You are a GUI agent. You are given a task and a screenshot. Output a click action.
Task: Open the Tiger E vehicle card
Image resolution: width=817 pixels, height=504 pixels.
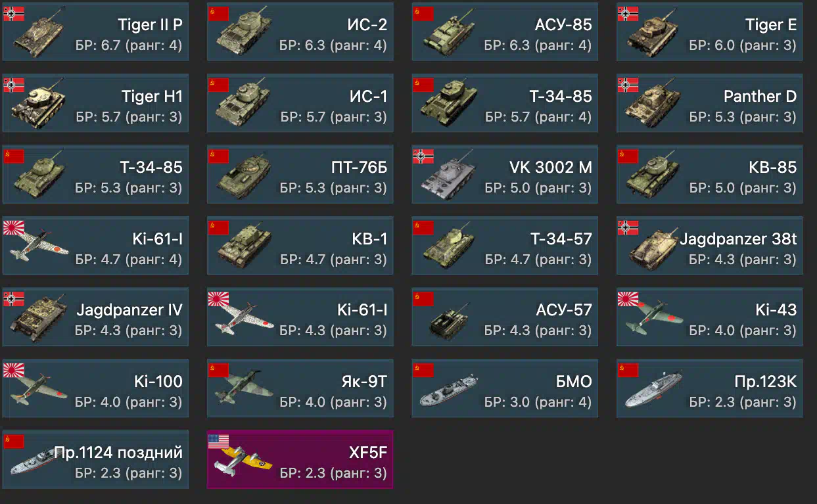pos(709,33)
